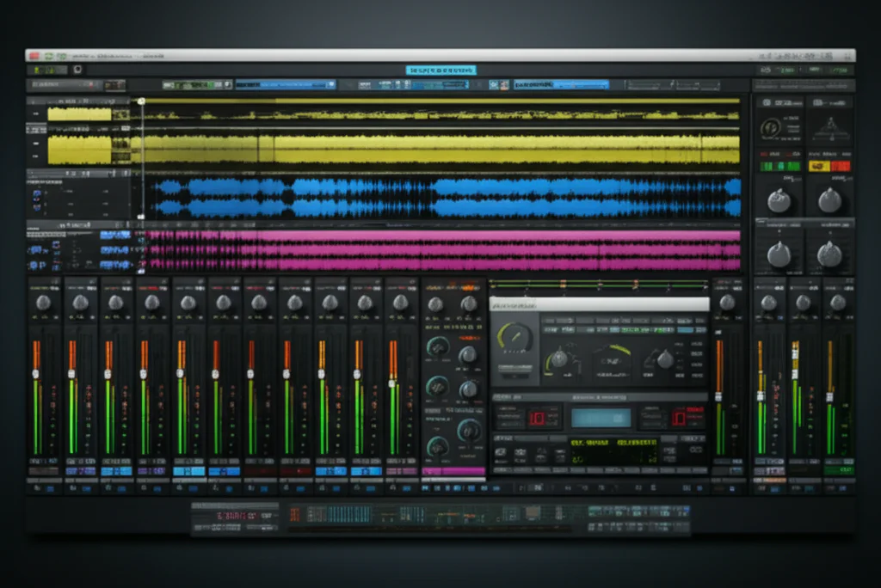Click the pan knob on the first mixer channel
Image resolution: width=881 pixels, height=588 pixels.
point(44,303)
